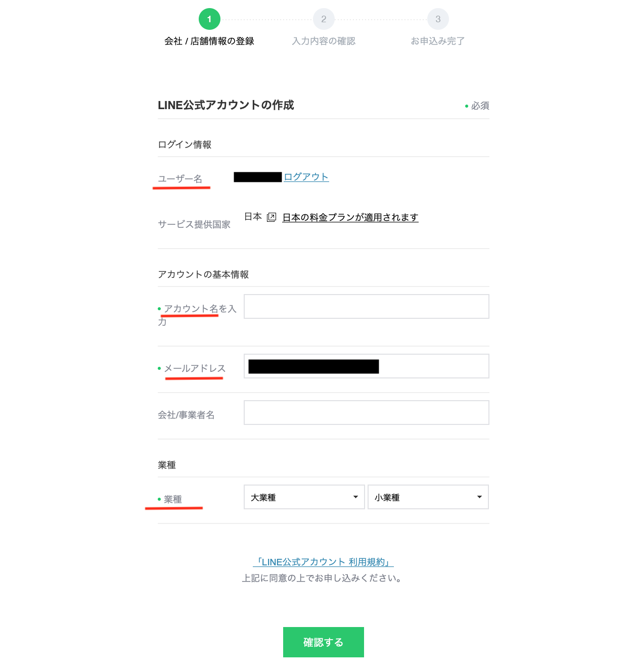Select the 会社 / 店舗情報の登録 step label
The image size is (630, 672).
coord(209,41)
